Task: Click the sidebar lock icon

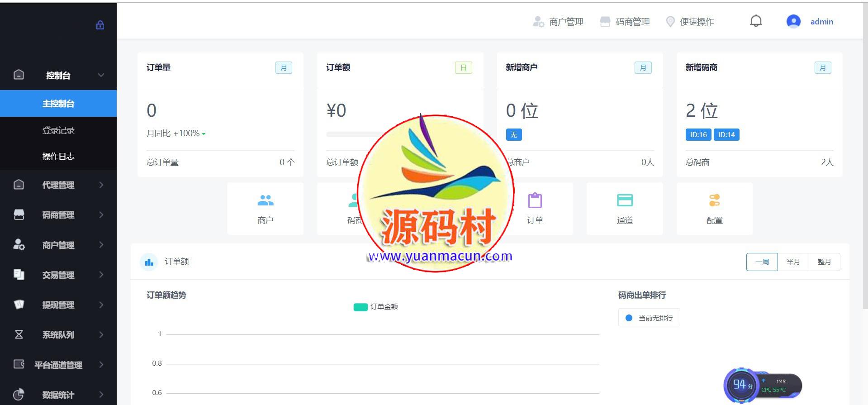Action: pos(100,25)
